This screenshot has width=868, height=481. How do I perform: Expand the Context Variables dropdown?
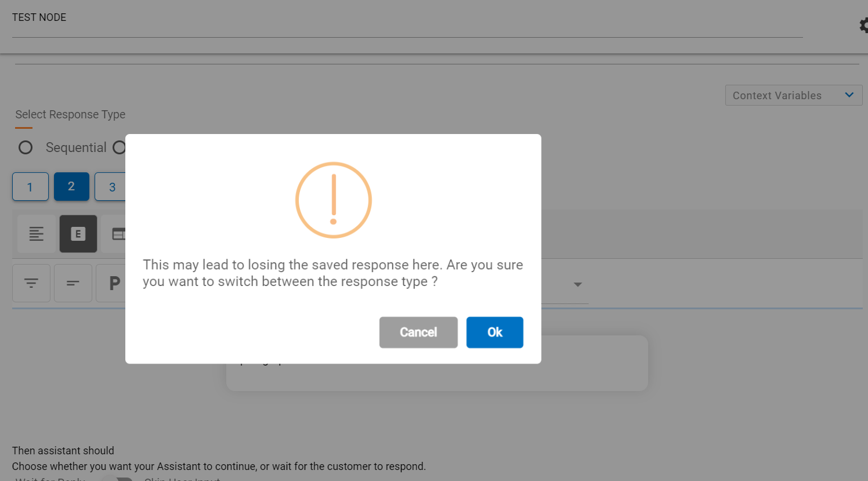[793, 95]
